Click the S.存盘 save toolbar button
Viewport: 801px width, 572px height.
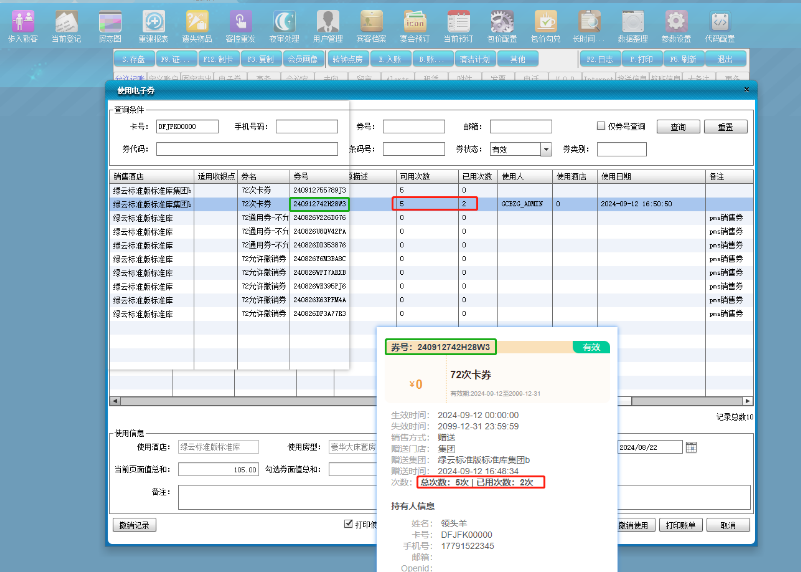click(134, 59)
